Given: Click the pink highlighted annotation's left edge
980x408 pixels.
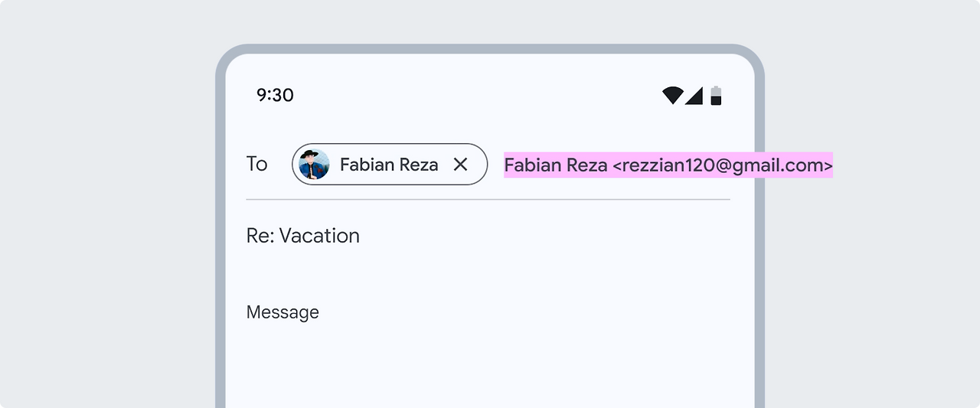Looking at the screenshot, I should point(506,165).
